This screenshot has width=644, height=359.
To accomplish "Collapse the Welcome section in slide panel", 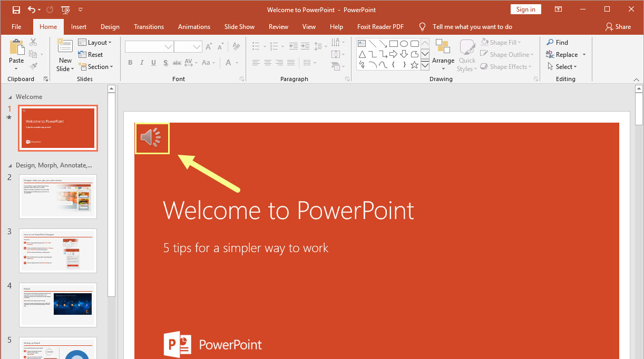I will (10, 97).
